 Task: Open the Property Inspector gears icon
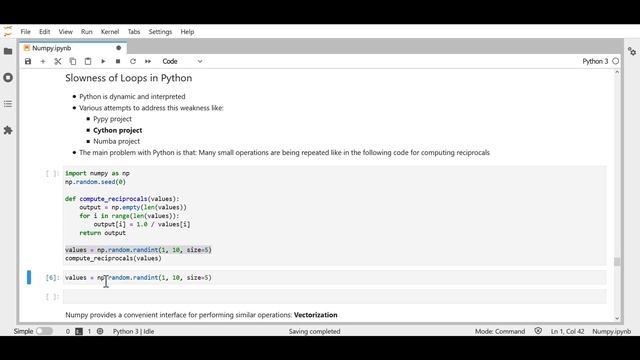coord(632,51)
